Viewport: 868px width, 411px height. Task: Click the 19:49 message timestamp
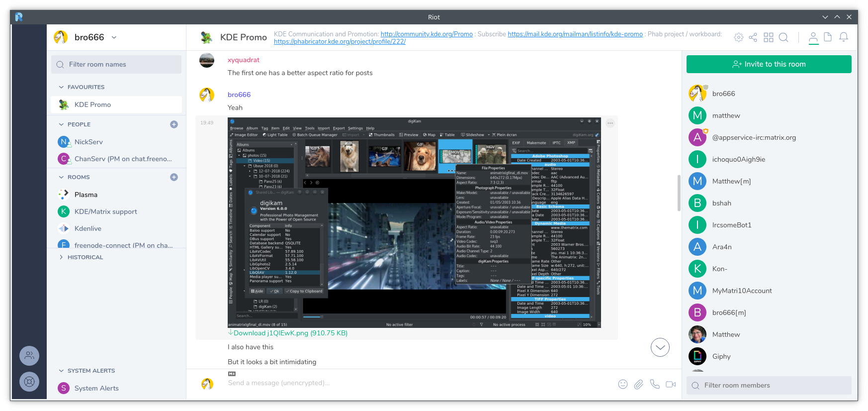click(207, 123)
